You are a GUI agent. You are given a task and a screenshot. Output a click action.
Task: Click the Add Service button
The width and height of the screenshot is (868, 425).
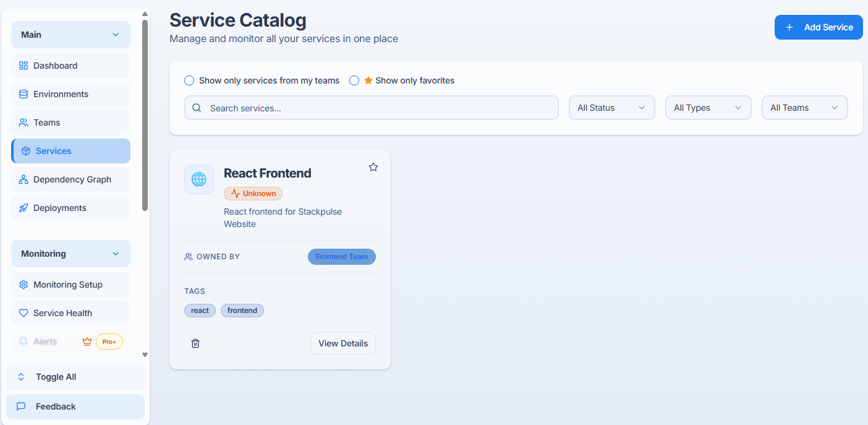coord(819,27)
